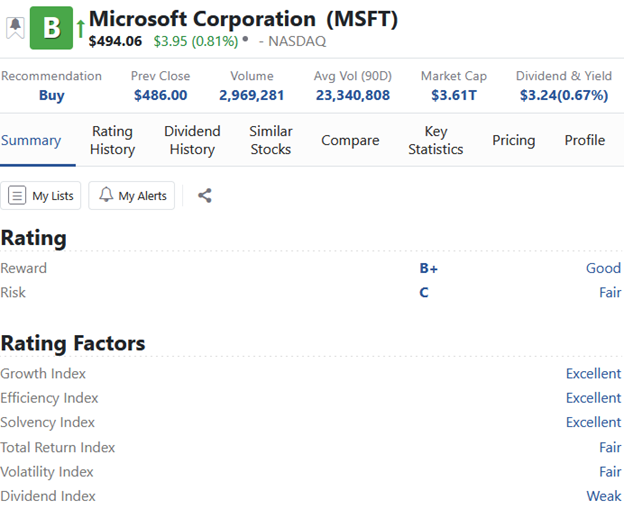Select the Summary tab
Screen dimensions: 624x509
pyautogui.click(x=31, y=140)
